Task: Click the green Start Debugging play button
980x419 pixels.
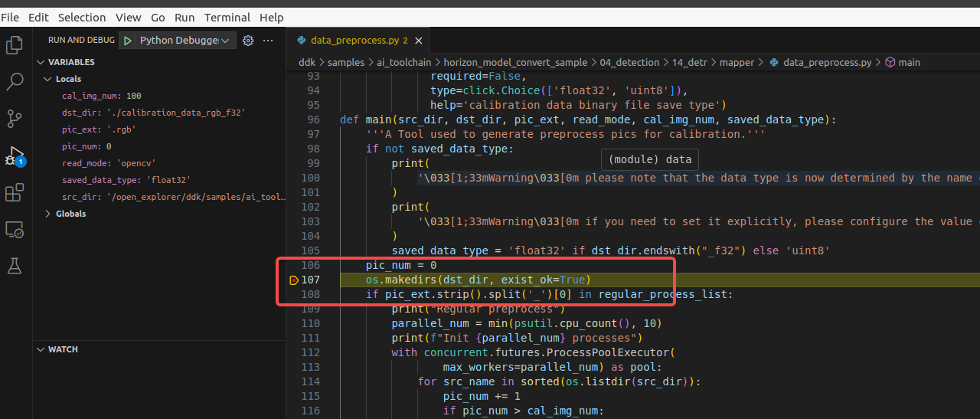Action: point(128,41)
